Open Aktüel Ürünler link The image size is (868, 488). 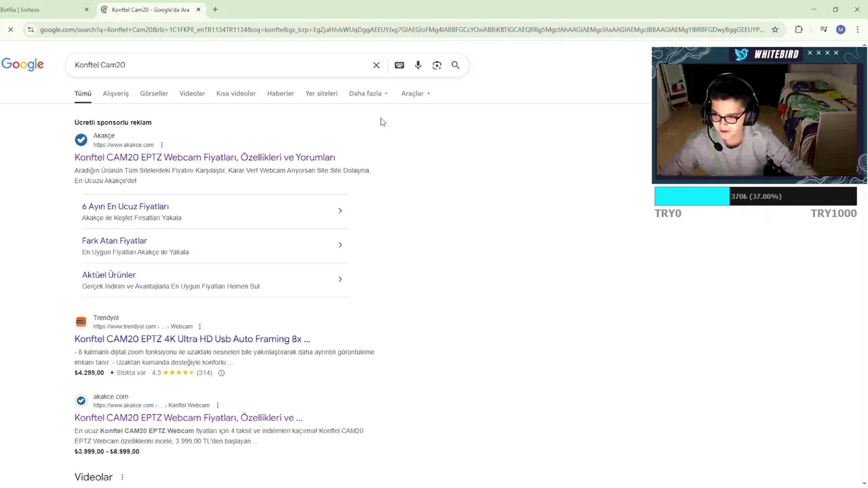(x=108, y=274)
